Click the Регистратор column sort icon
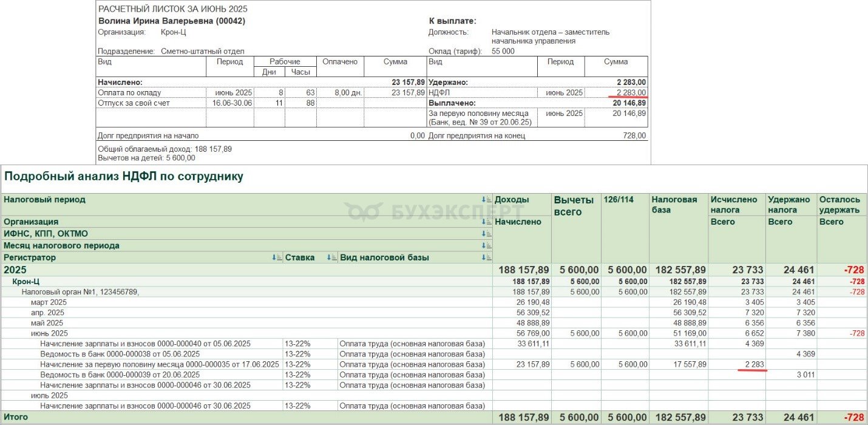 [x=277, y=257]
